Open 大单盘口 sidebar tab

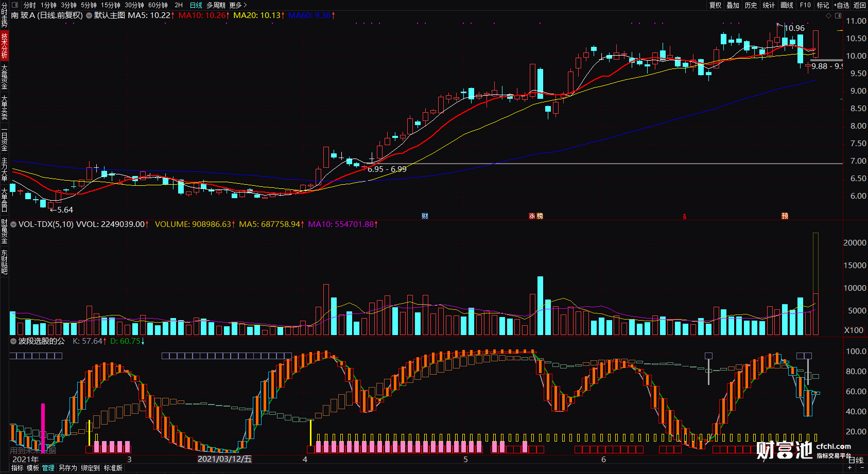click(x=4, y=200)
